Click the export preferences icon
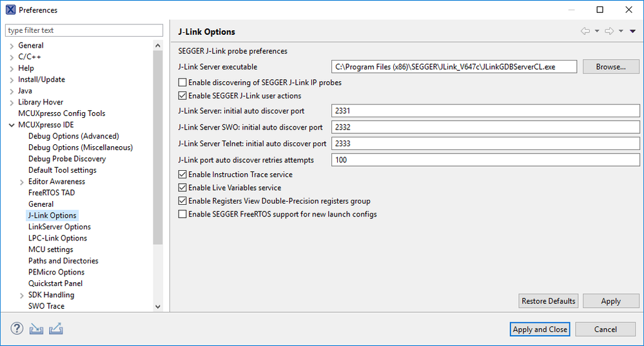The width and height of the screenshot is (644, 346). pos(56,329)
